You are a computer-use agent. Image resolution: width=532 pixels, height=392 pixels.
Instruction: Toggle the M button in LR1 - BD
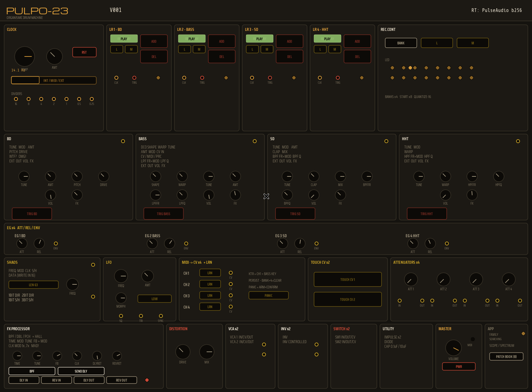click(x=131, y=49)
